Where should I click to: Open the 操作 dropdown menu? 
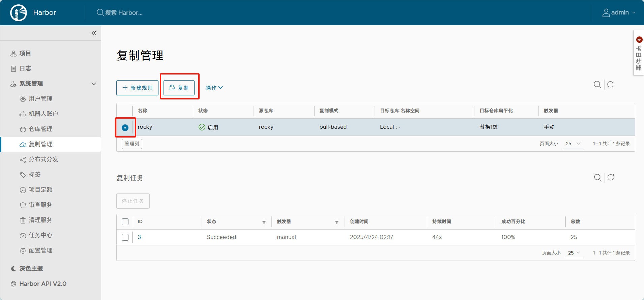(x=214, y=88)
